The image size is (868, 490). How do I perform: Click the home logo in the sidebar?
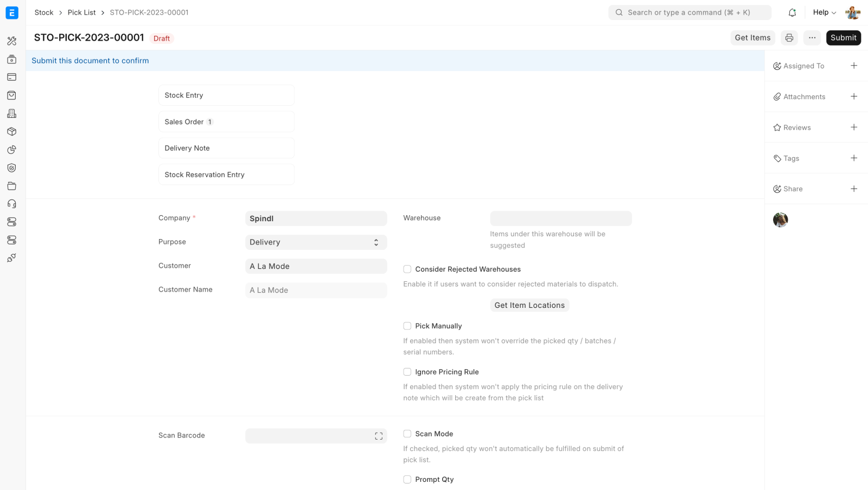(x=12, y=12)
